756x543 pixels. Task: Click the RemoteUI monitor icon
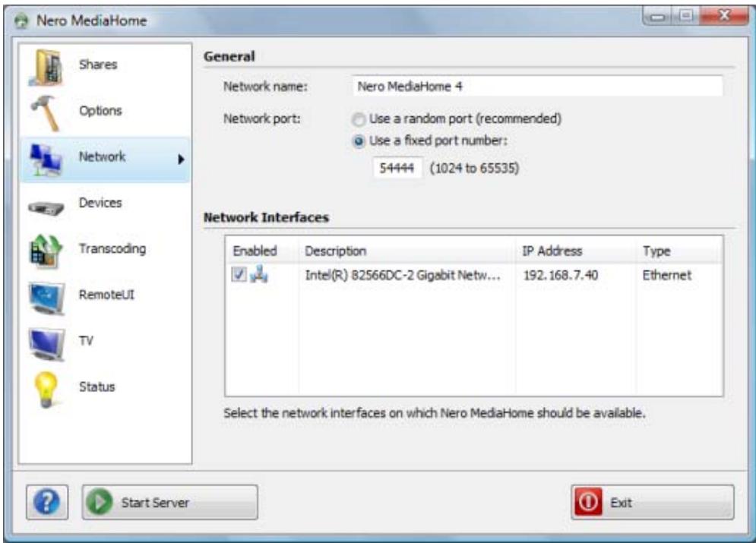[x=46, y=298]
